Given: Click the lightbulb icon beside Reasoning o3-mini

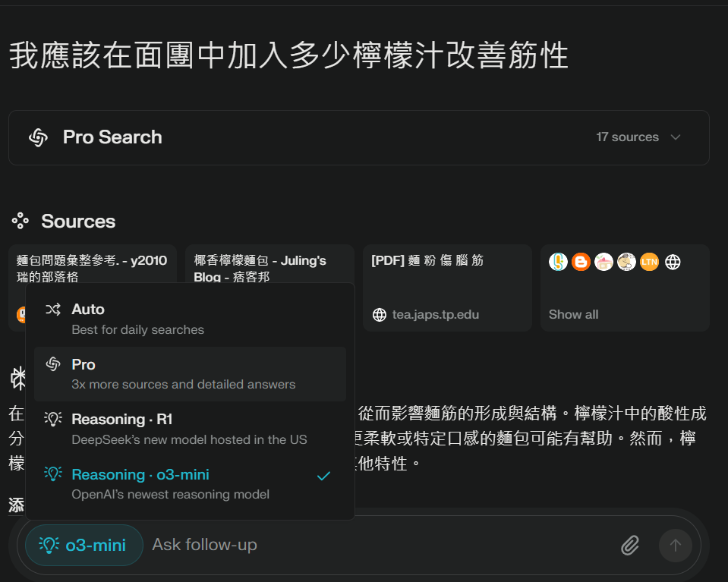Looking at the screenshot, I should click(53, 473).
